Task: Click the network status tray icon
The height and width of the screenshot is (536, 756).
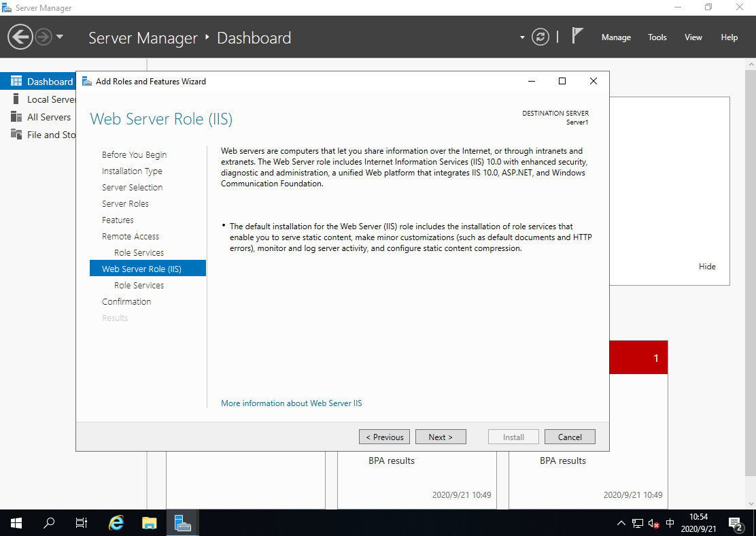Action: (638, 523)
